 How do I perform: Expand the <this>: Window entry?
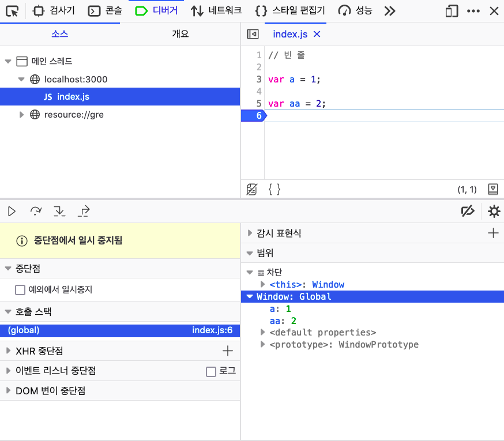point(262,284)
